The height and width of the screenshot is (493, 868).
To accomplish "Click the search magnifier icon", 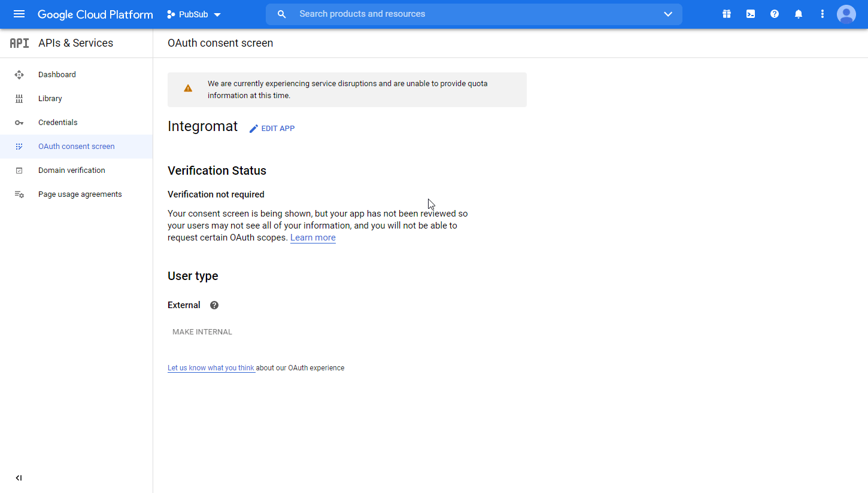I will click(x=281, y=14).
